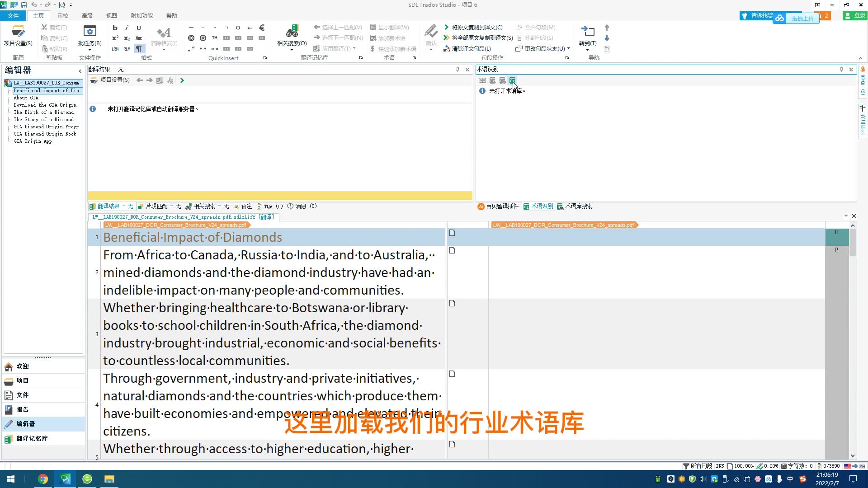Enable the 消息 (messages) panel toggle
868x488 pixels.
(301, 206)
